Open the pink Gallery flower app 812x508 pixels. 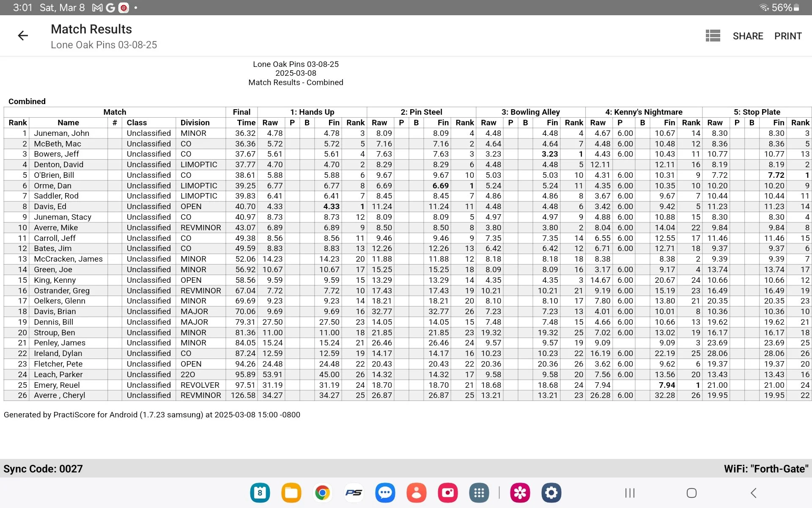520,493
